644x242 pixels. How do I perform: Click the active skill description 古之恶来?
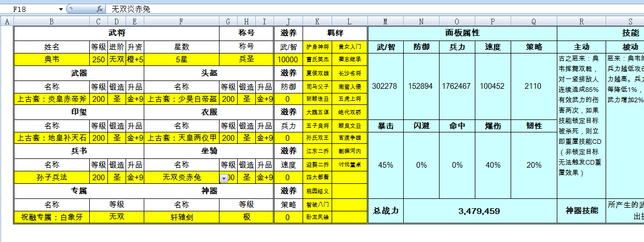tap(581, 125)
